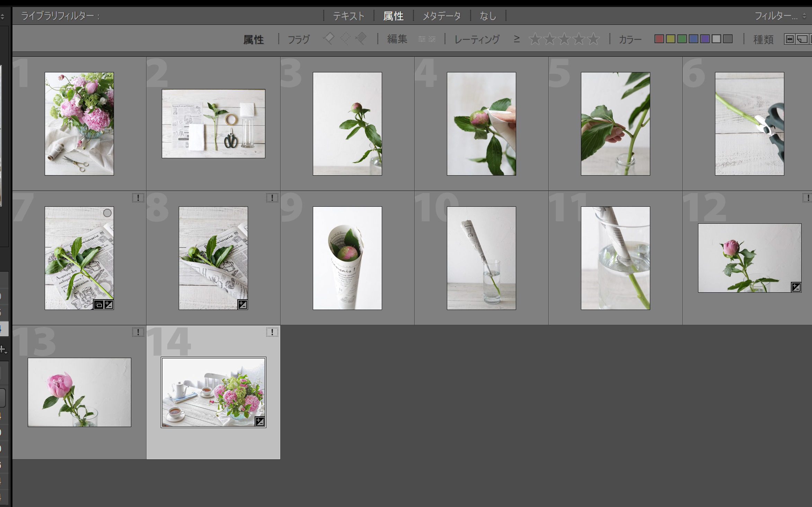Filter by rejected photos flag icon
The height and width of the screenshot is (507, 812).
point(361,38)
